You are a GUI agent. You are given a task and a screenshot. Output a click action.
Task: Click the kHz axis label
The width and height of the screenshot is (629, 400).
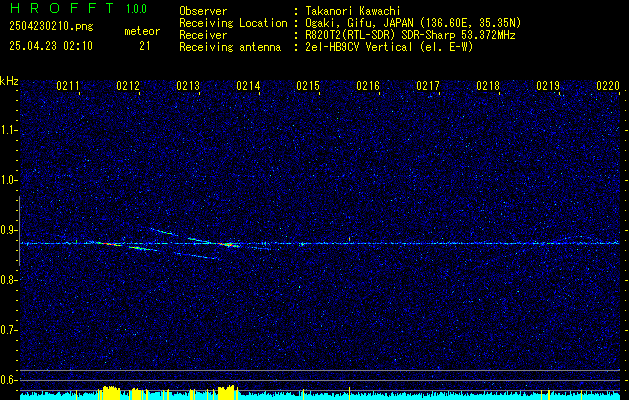click(x=9, y=81)
